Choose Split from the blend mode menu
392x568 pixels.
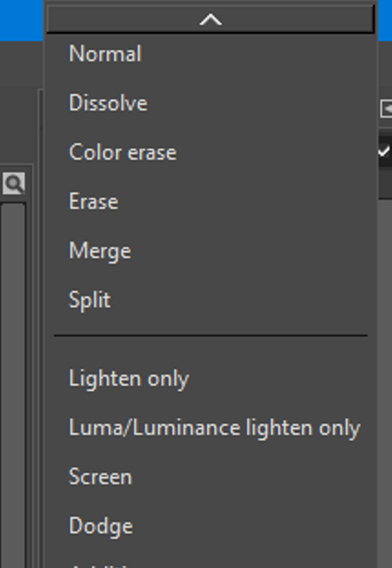tap(90, 299)
